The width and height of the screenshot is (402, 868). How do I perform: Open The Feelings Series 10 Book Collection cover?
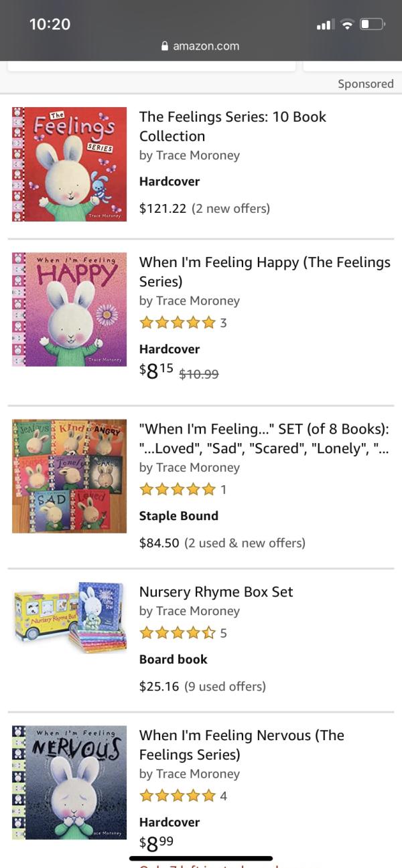[69, 164]
